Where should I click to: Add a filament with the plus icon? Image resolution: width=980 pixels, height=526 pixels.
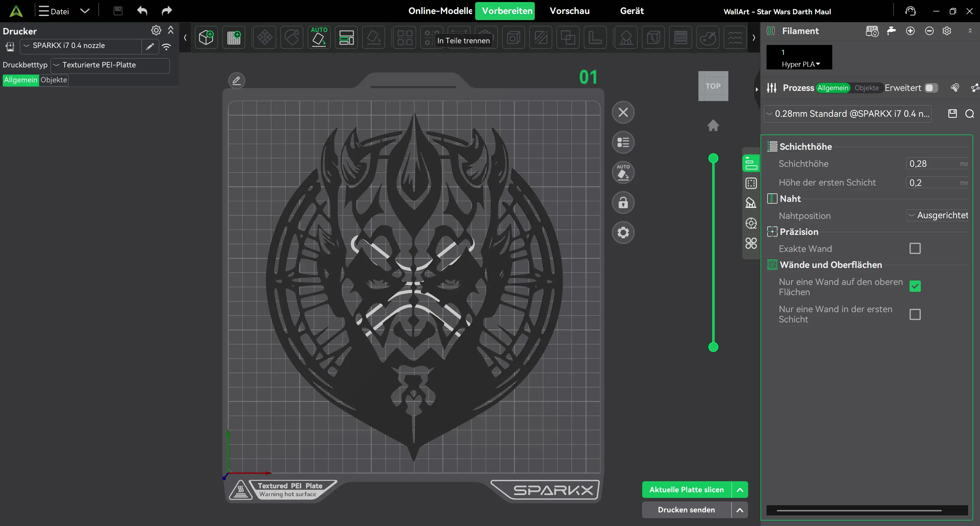click(910, 31)
